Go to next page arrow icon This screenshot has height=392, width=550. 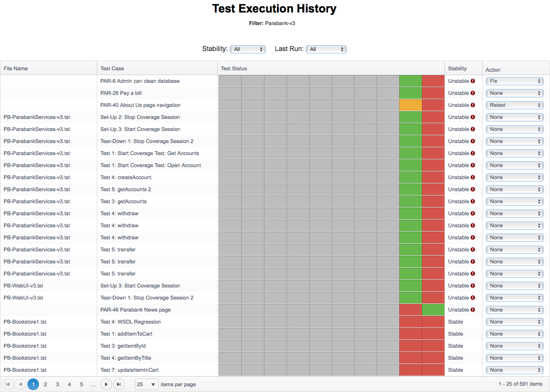tap(106, 384)
